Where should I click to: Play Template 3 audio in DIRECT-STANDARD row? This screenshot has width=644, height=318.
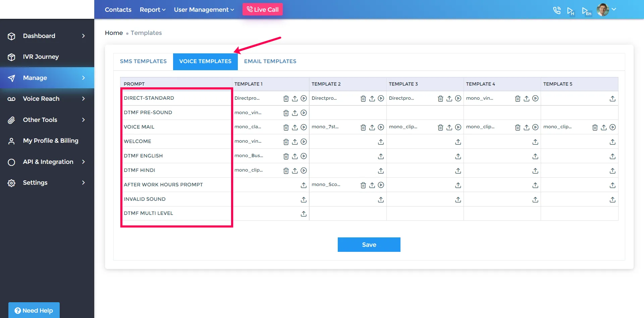point(458,98)
